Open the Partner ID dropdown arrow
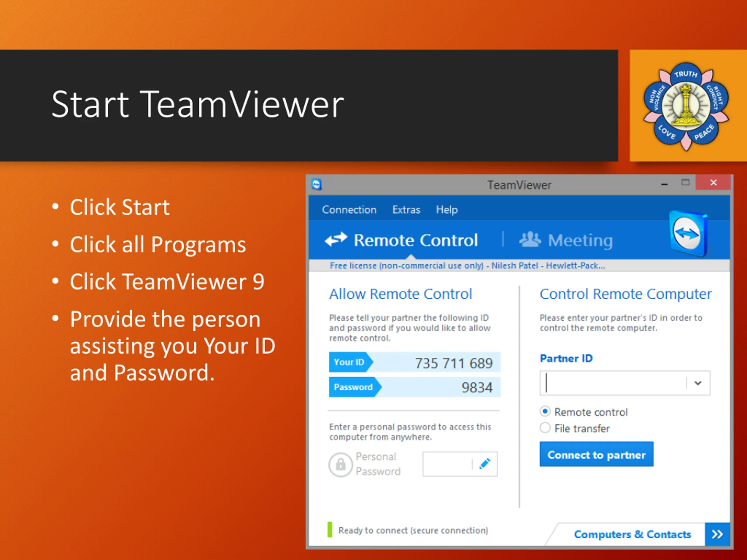The width and height of the screenshot is (747, 560). coord(698,383)
